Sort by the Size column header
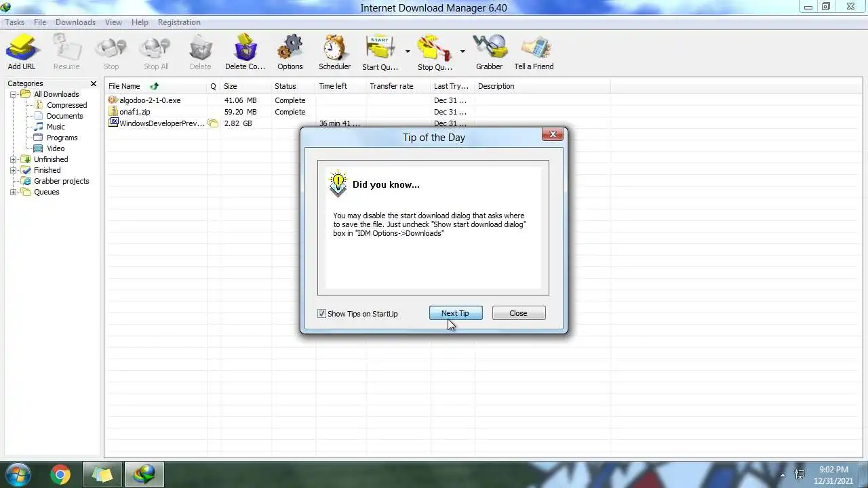Screen dimensions: 868x488 coord(245,86)
